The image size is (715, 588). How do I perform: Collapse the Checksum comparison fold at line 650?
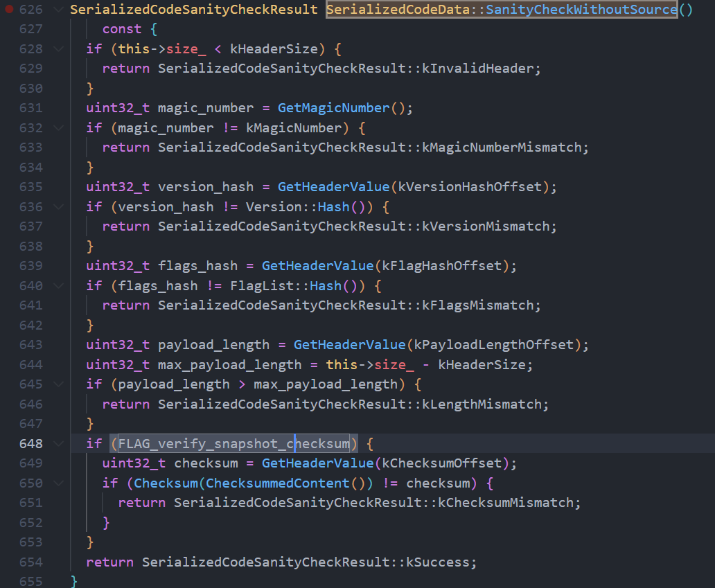[58, 483]
